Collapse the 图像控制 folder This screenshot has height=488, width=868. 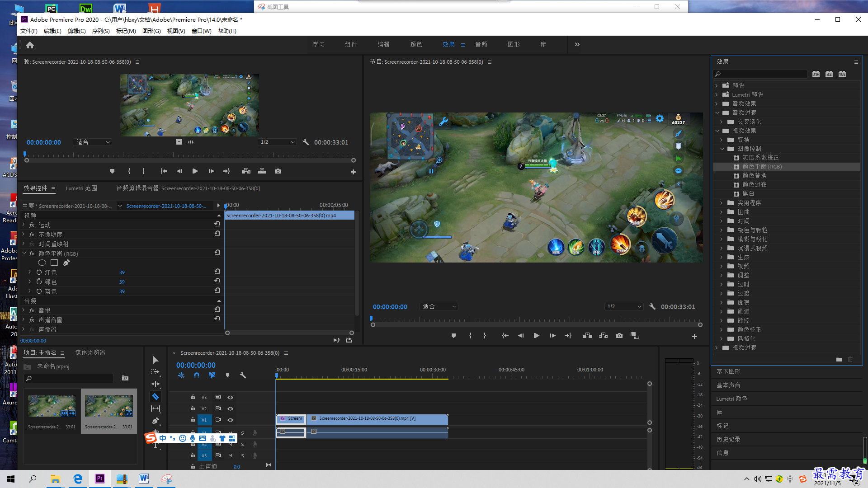[722, 149]
